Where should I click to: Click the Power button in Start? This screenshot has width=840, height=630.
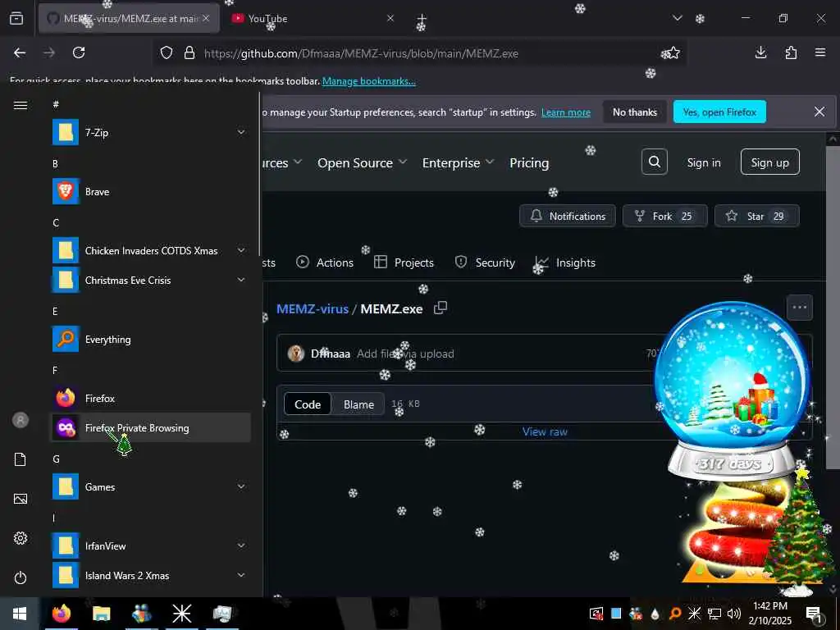(x=21, y=577)
